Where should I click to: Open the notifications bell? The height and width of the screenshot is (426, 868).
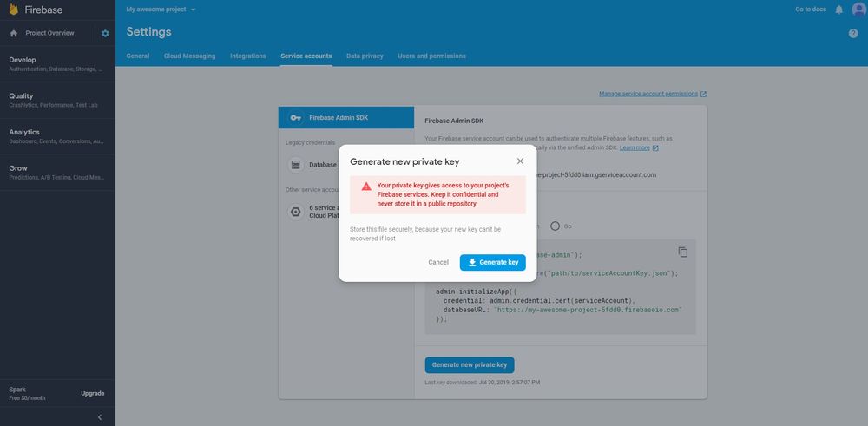[839, 10]
